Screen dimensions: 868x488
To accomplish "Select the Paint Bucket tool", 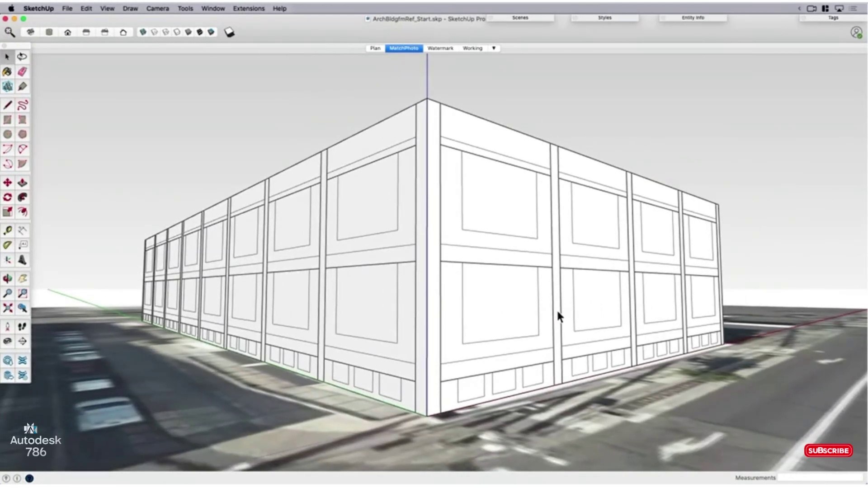I will (7, 72).
